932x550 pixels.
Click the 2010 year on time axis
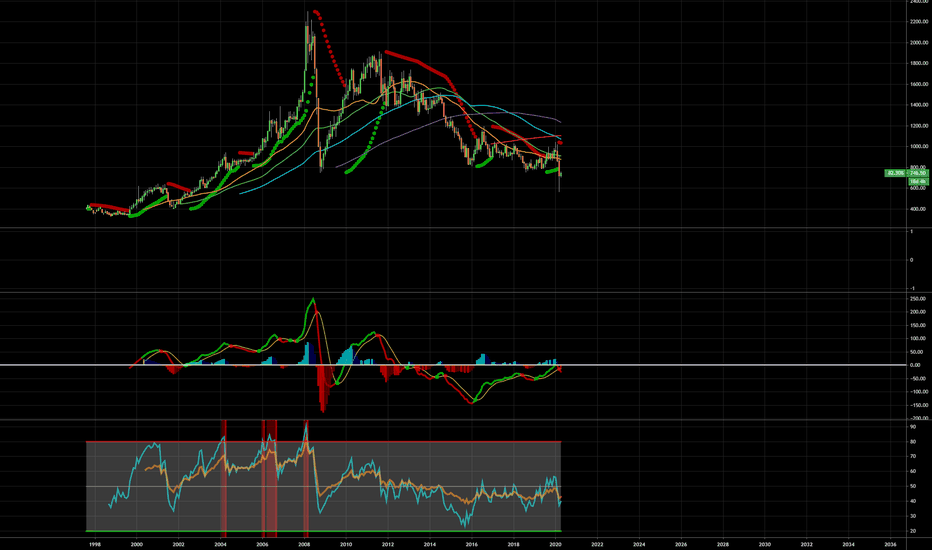click(346, 544)
